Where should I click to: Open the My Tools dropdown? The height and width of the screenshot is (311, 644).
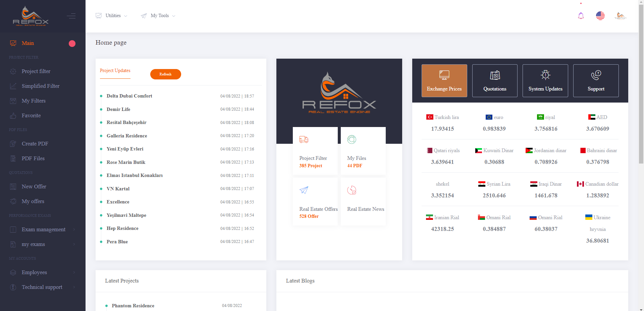[158, 15]
